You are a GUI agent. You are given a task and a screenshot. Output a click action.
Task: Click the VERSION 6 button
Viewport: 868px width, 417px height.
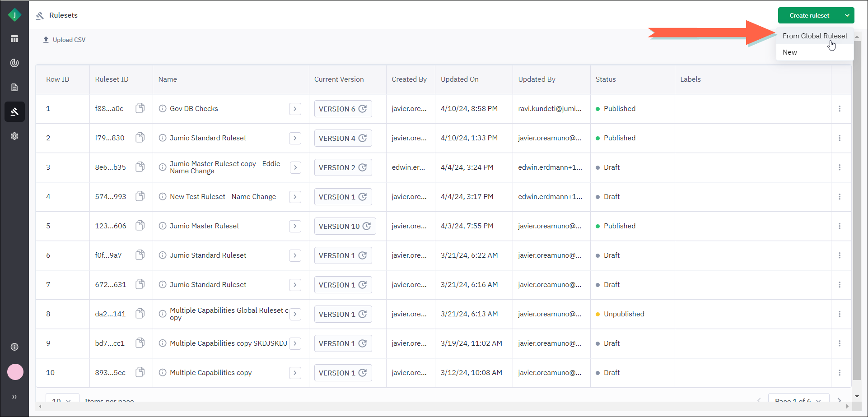(343, 109)
